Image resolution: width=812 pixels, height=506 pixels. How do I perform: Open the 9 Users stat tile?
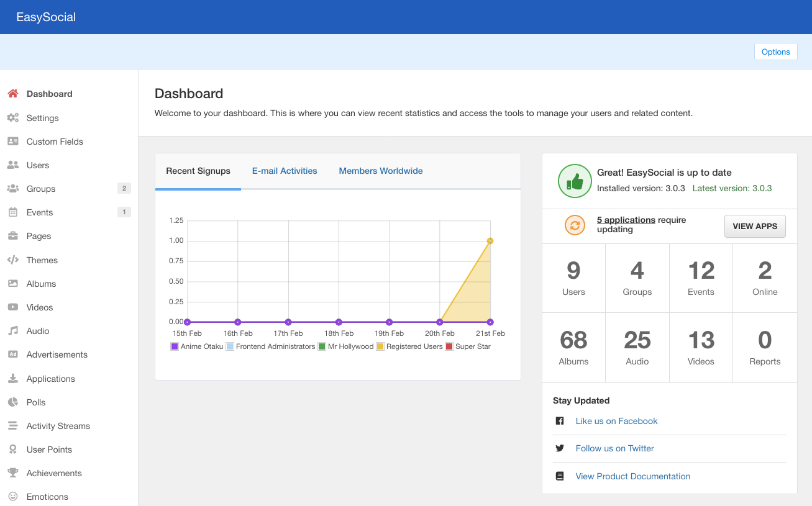573,278
